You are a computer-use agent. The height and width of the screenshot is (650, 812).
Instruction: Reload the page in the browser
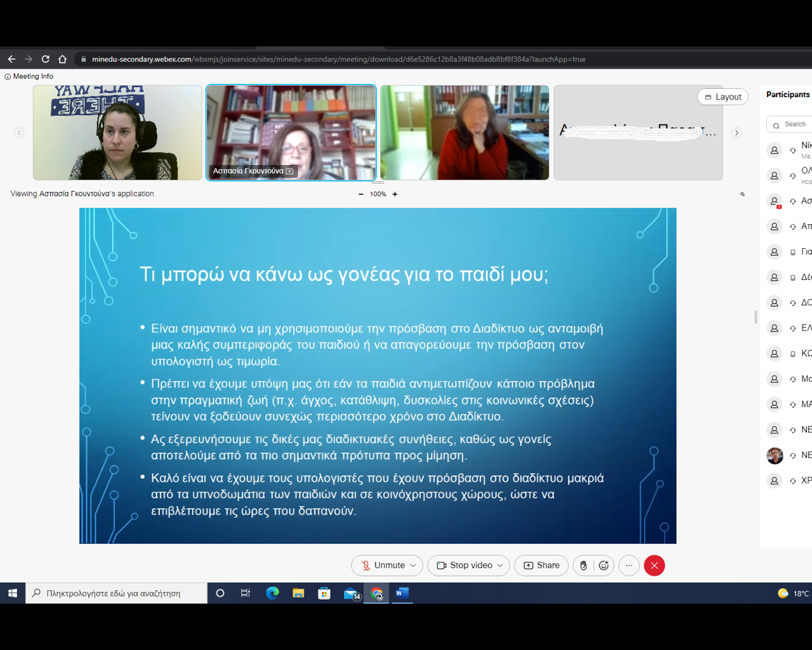coord(46,59)
